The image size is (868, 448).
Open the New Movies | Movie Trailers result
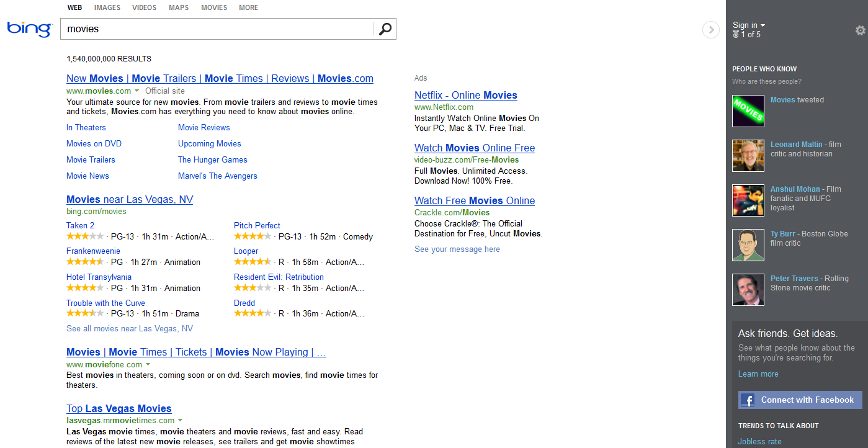click(x=220, y=79)
